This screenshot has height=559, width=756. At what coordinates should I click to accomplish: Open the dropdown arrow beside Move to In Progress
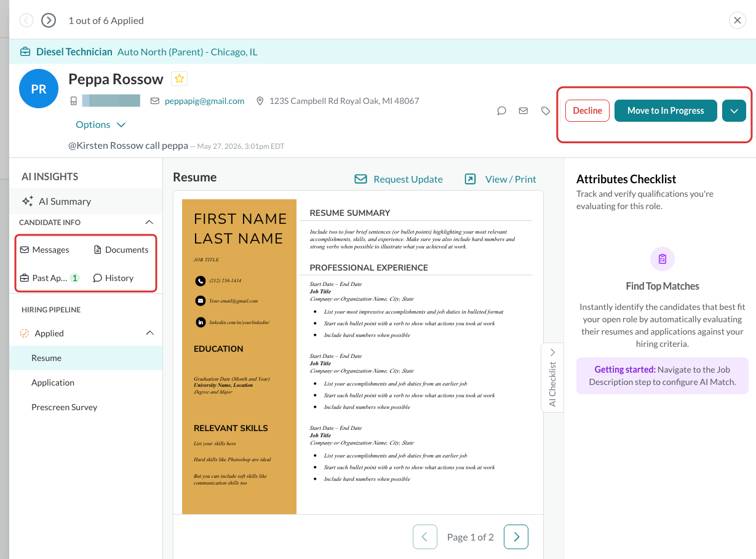pyautogui.click(x=734, y=111)
